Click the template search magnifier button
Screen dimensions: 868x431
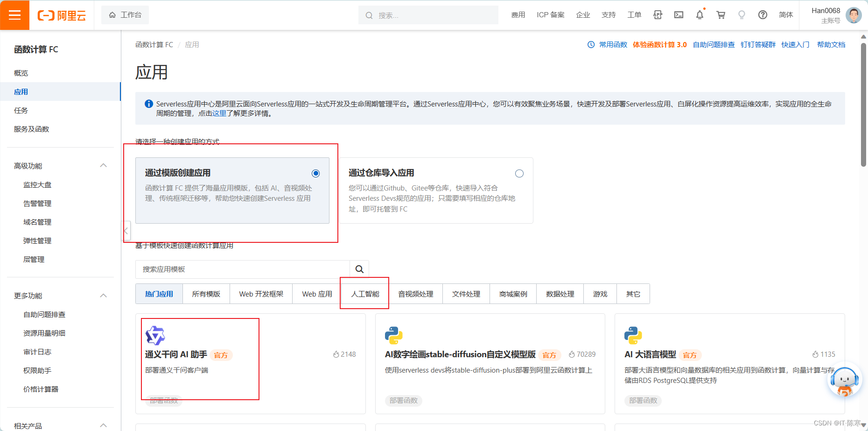click(359, 269)
